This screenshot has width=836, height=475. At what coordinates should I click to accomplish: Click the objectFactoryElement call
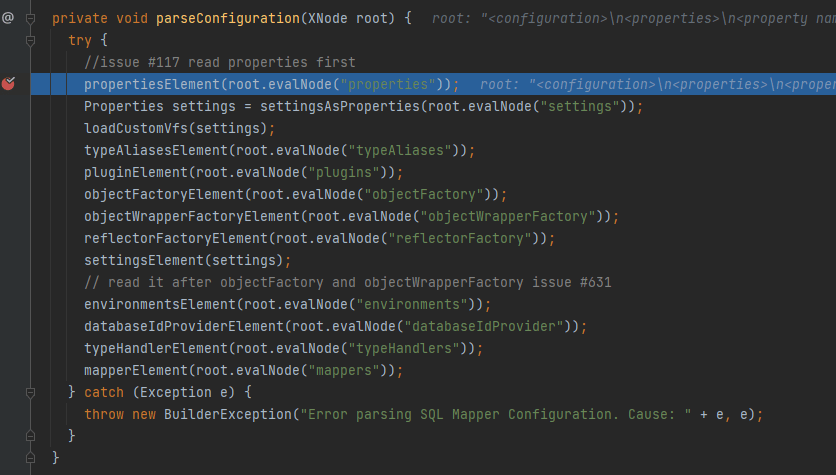164,195
